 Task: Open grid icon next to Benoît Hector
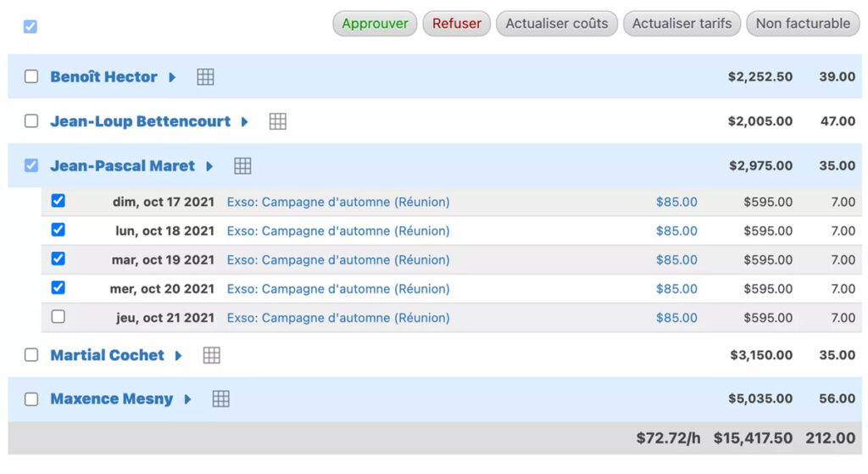click(x=205, y=77)
